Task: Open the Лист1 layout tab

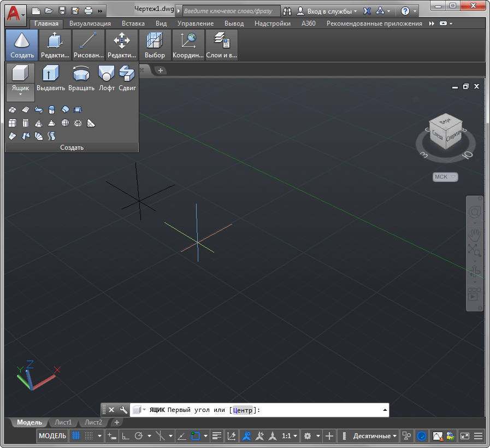Action: pyautogui.click(x=62, y=422)
